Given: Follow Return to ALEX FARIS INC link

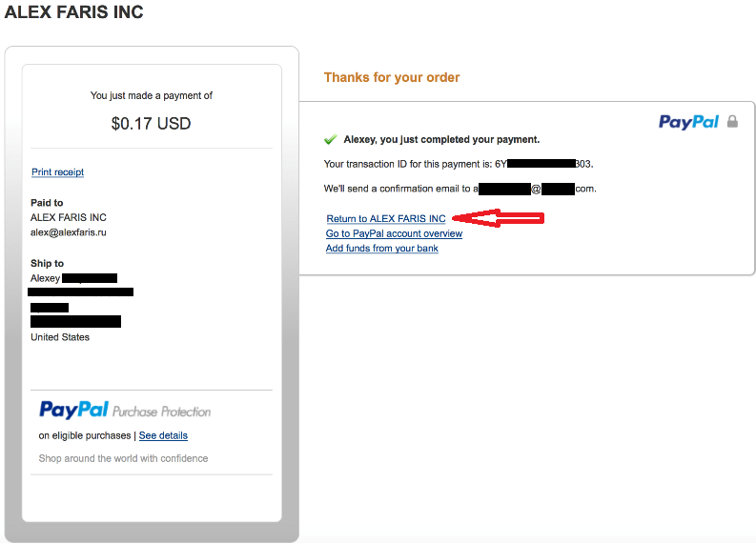Looking at the screenshot, I should pos(386,219).
